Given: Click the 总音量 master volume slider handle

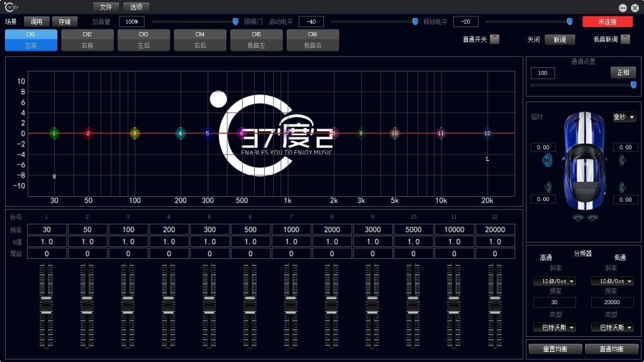Looking at the screenshot, I should pyautogui.click(x=235, y=21).
